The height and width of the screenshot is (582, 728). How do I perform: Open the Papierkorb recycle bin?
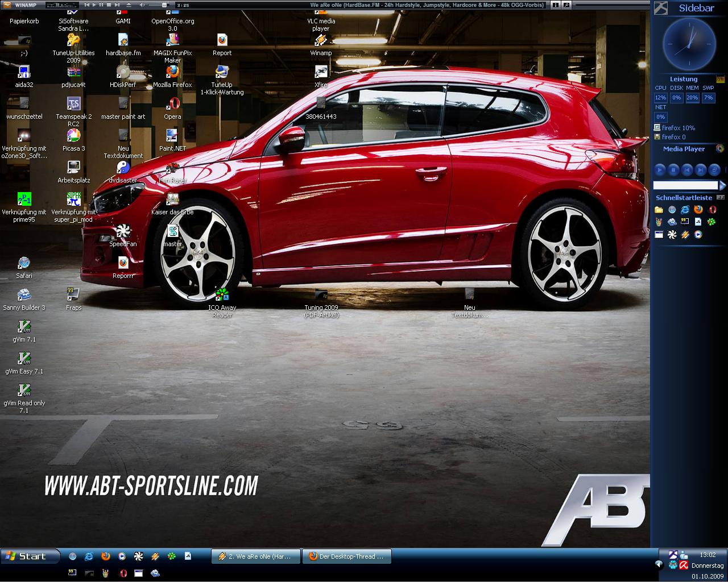coord(24,13)
